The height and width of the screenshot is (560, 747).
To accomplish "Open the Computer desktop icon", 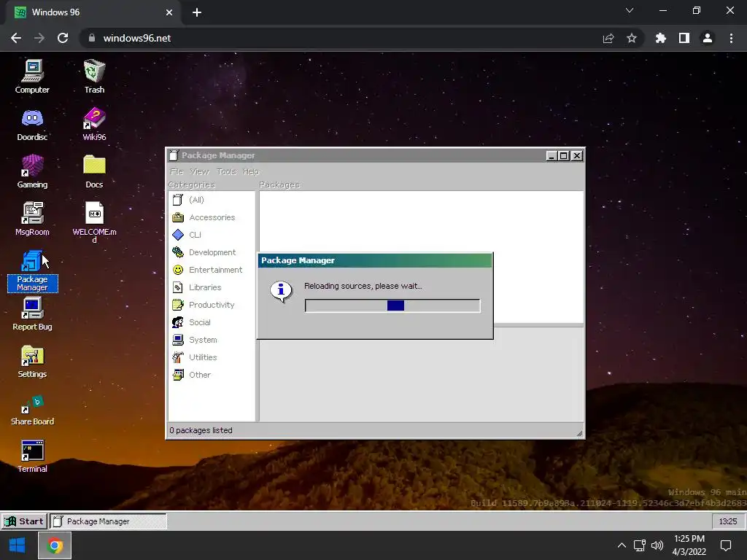I will pos(32,77).
